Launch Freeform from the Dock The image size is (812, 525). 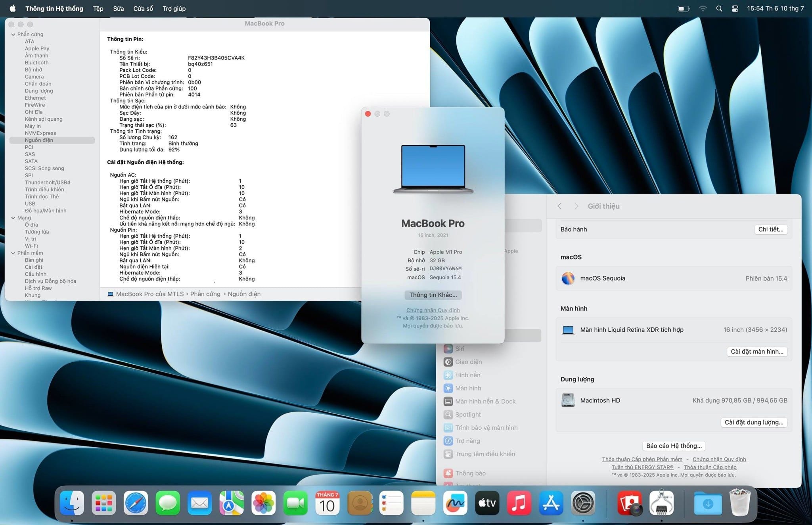click(455, 503)
